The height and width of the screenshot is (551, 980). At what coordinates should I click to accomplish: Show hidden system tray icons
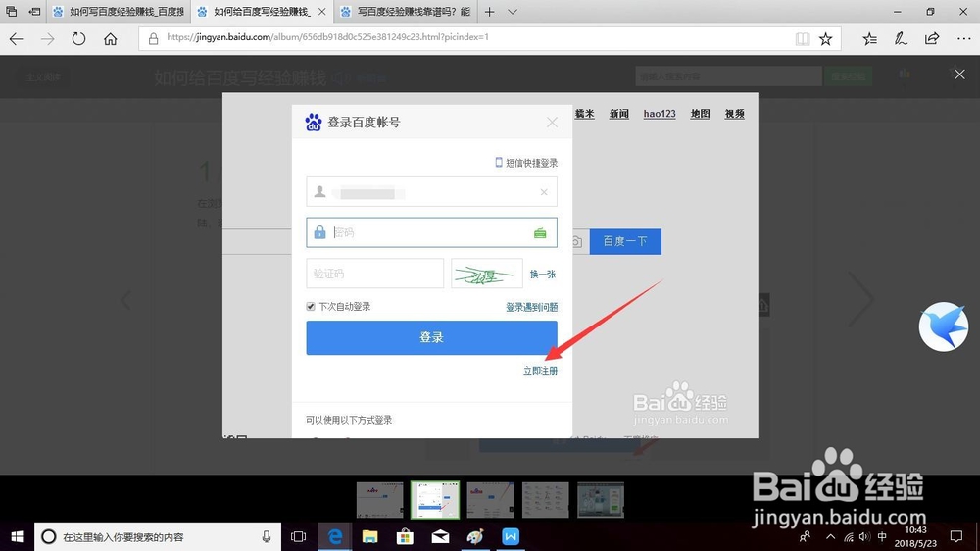(x=831, y=536)
